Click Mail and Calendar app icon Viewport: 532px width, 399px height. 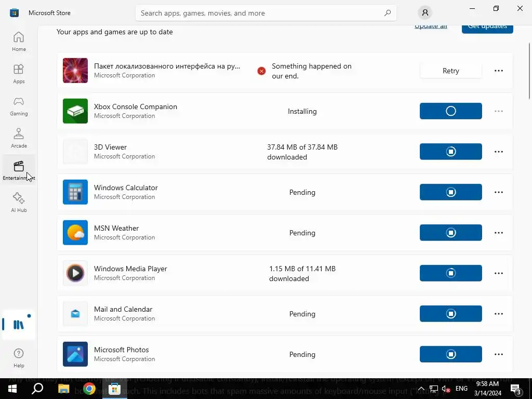tap(75, 314)
